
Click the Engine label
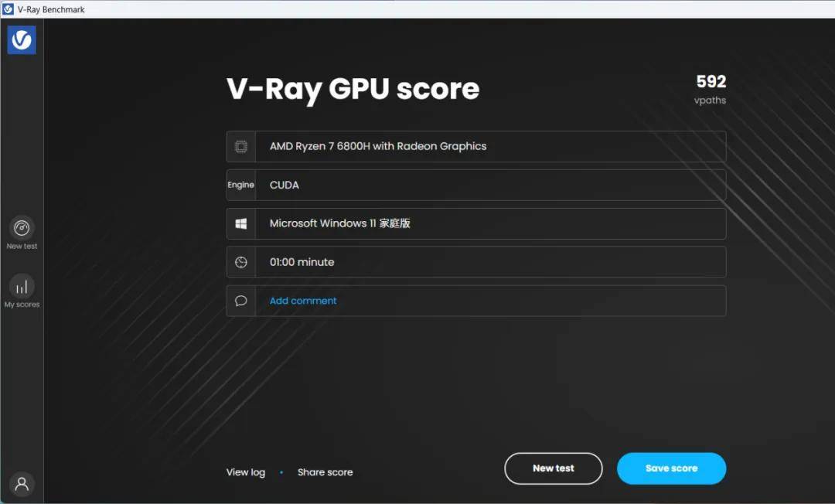point(240,185)
